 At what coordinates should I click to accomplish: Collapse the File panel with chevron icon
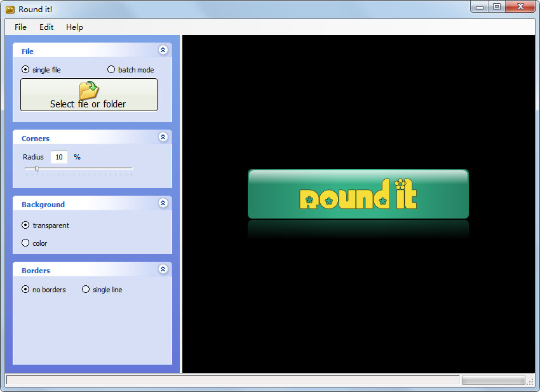pyautogui.click(x=163, y=50)
